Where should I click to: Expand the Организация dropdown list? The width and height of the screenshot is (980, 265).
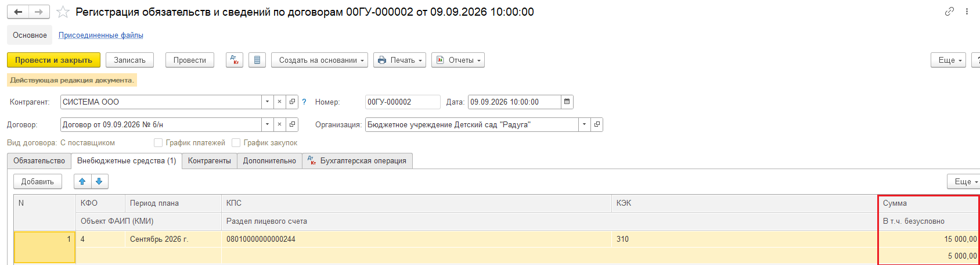click(x=584, y=124)
